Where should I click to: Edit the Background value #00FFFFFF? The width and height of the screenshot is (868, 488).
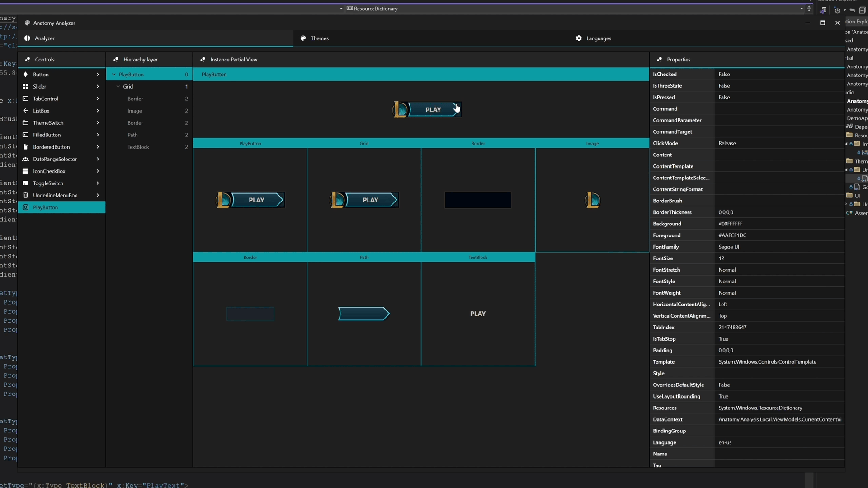[x=779, y=224]
